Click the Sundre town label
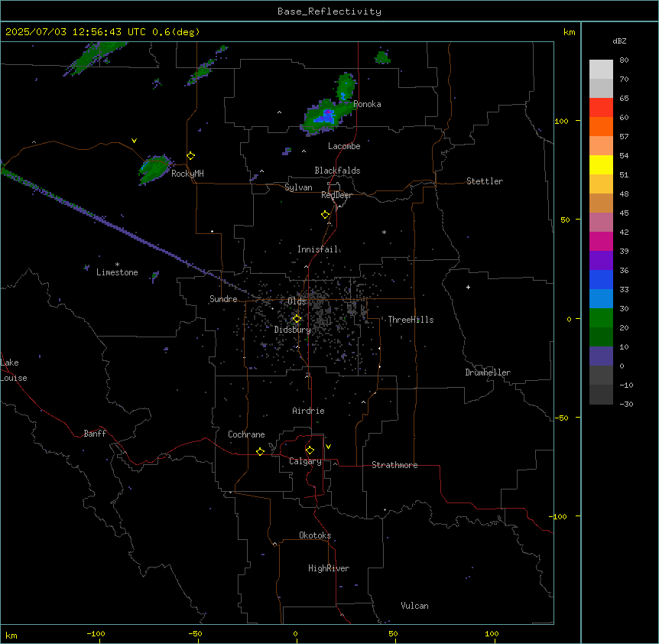This screenshot has width=659, height=644. click(x=223, y=299)
